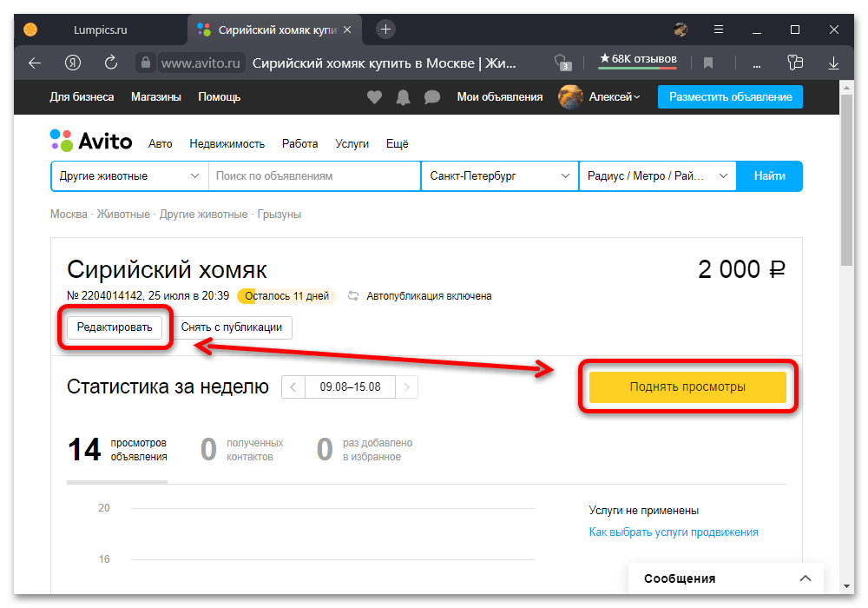Open the browser extensions icon
Screen dimensions: 868x608
pos(795,63)
